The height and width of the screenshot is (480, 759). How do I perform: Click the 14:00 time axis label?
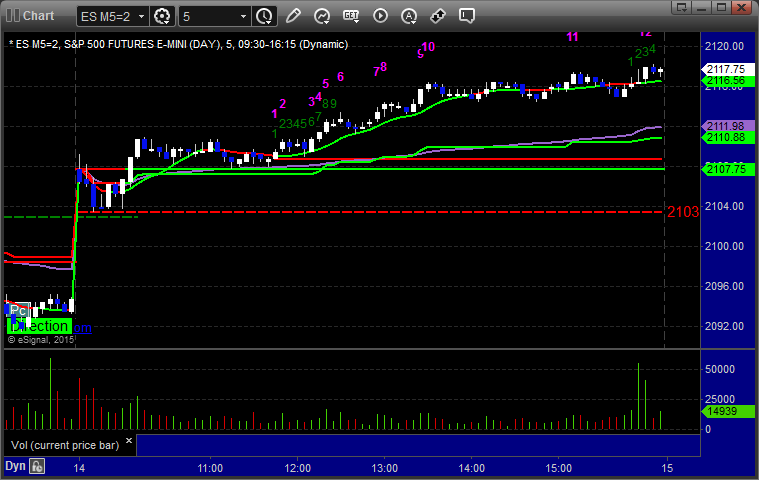pos(471,468)
